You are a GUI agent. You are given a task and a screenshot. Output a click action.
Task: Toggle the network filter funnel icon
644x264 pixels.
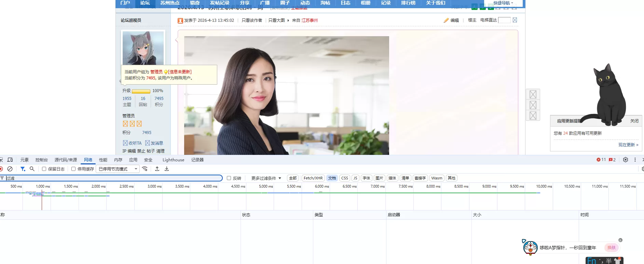tap(23, 169)
